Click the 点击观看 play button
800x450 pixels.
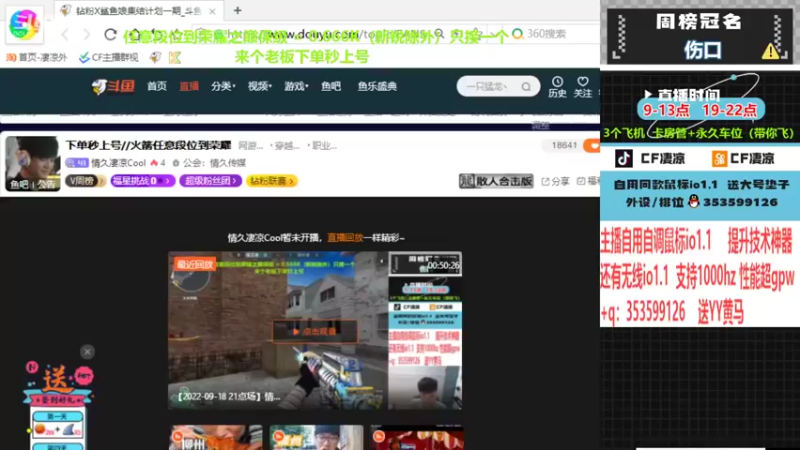click(x=315, y=332)
